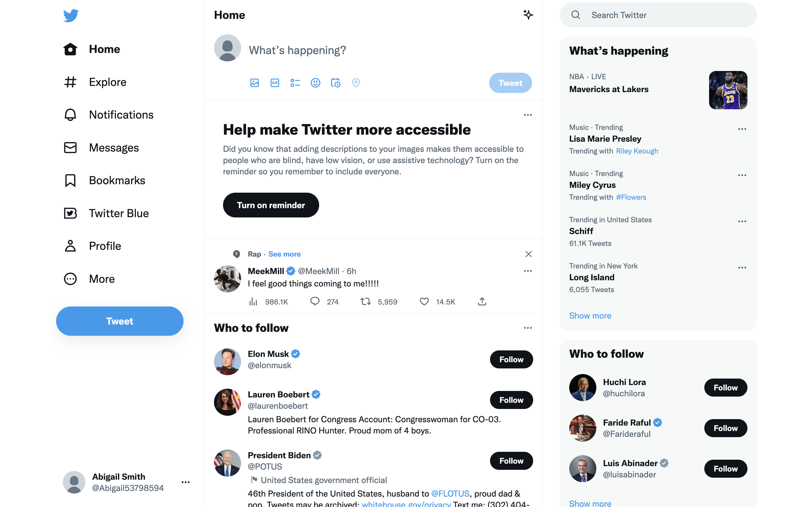Like MeekMill's tweet with heart icon
The width and height of the screenshot is (812, 507).
pyautogui.click(x=424, y=301)
